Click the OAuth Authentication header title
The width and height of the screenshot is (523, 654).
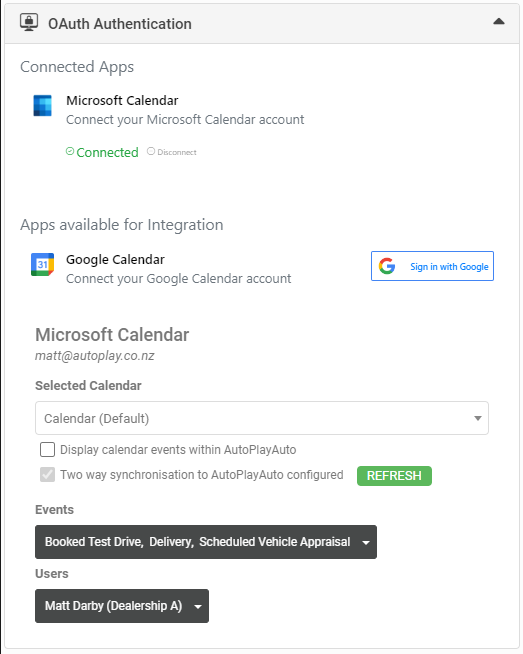click(120, 24)
